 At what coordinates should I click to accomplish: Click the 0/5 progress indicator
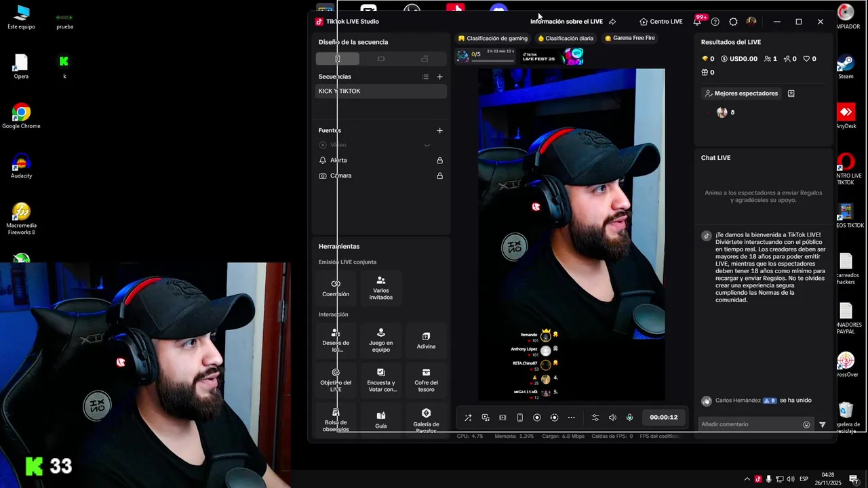pyautogui.click(x=485, y=56)
